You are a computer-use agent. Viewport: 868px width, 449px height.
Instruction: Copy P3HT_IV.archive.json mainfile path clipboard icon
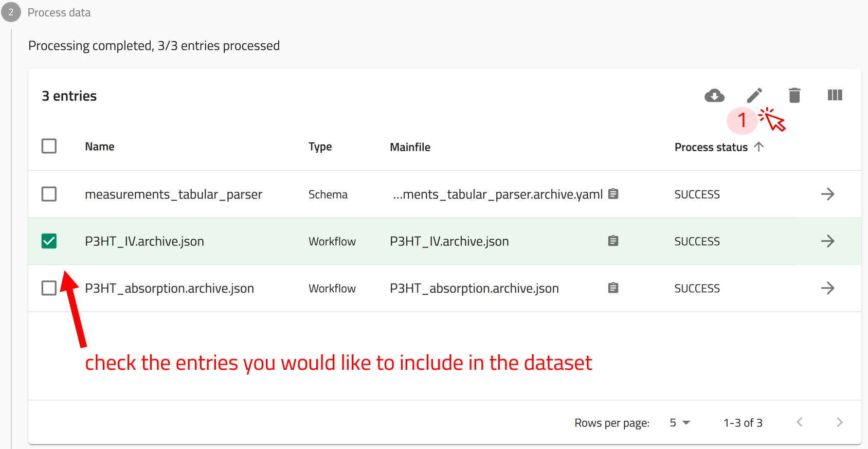(x=613, y=241)
